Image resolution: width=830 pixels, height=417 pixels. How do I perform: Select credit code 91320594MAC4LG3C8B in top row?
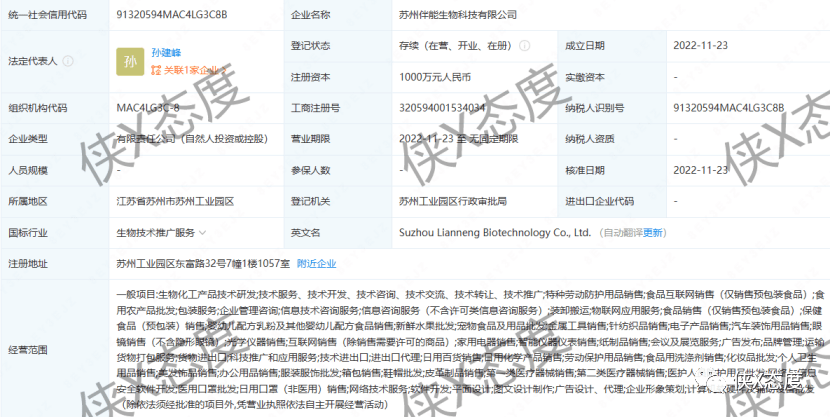[x=172, y=15]
